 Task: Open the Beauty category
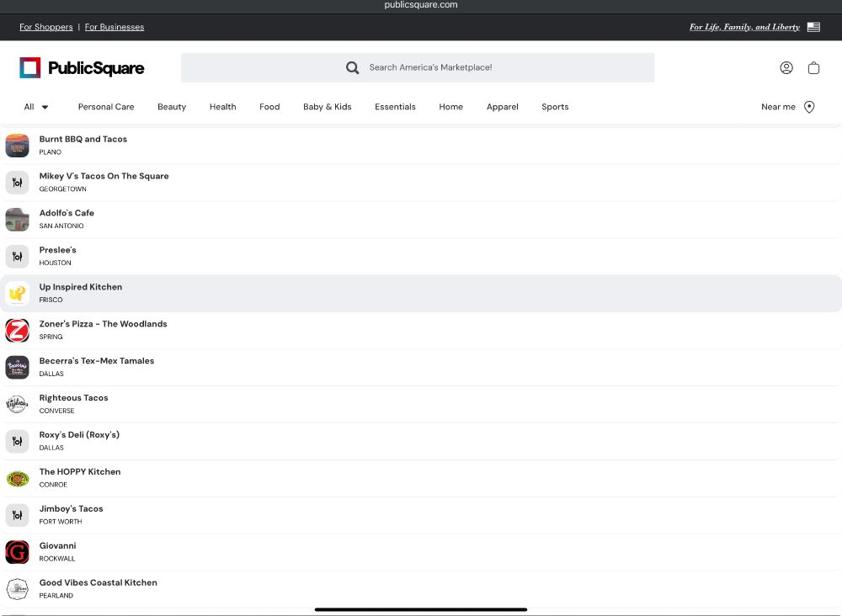click(x=172, y=107)
